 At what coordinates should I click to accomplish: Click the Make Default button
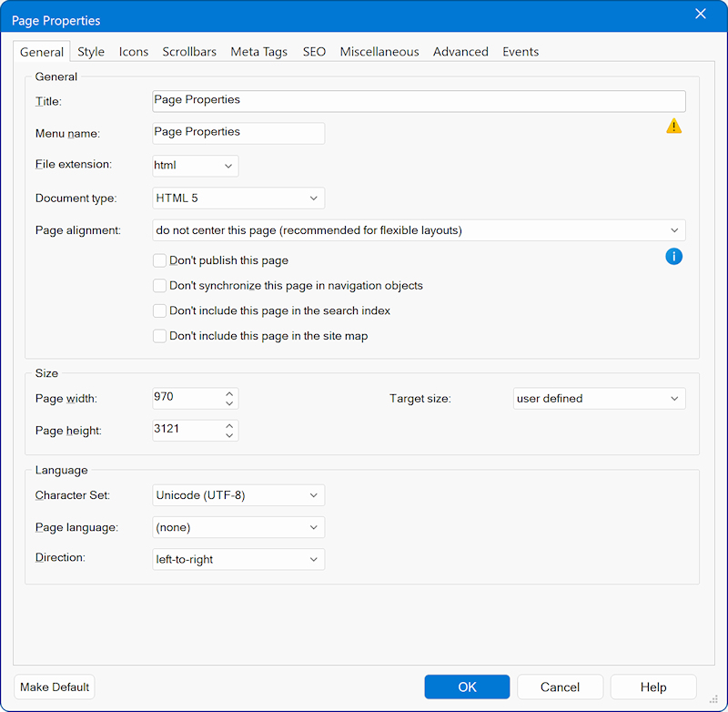[x=55, y=687]
